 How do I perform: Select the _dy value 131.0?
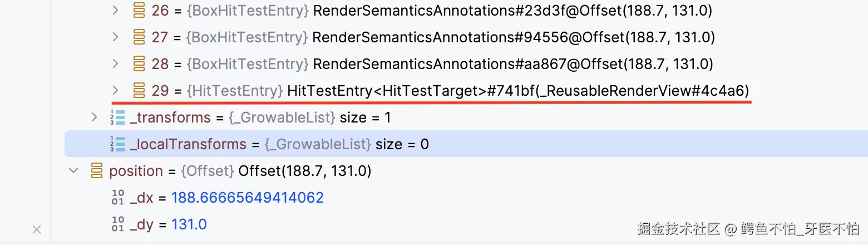coord(189,224)
